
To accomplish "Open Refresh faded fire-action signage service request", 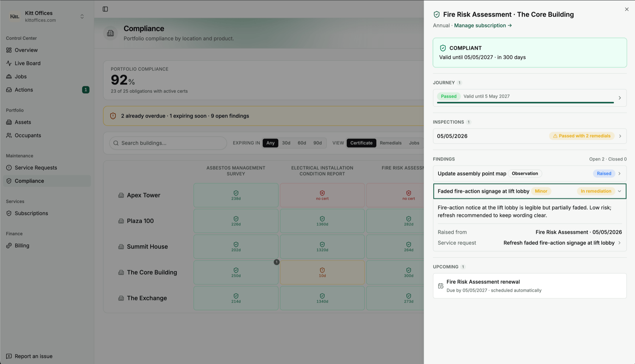I will tap(559, 243).
